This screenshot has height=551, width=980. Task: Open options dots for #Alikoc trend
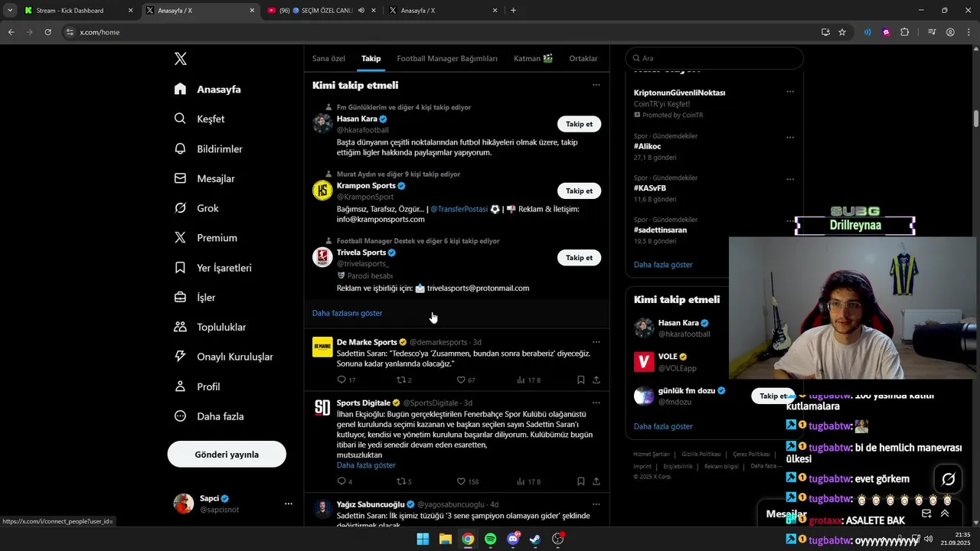click(x=790, y=138)
